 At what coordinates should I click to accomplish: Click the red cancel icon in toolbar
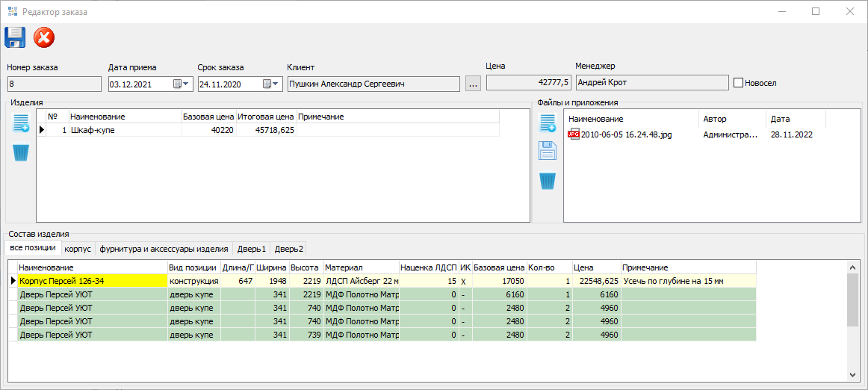coord(44,37)
